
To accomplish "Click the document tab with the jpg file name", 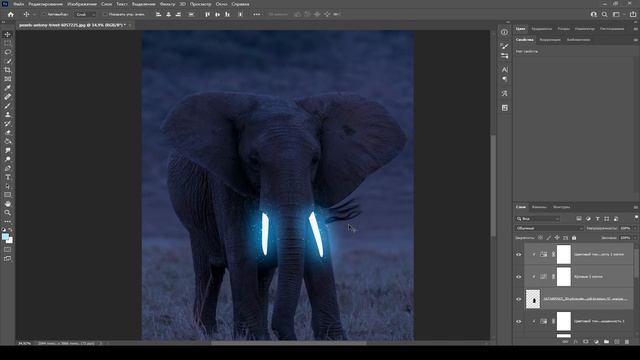I will coord(72,25).
